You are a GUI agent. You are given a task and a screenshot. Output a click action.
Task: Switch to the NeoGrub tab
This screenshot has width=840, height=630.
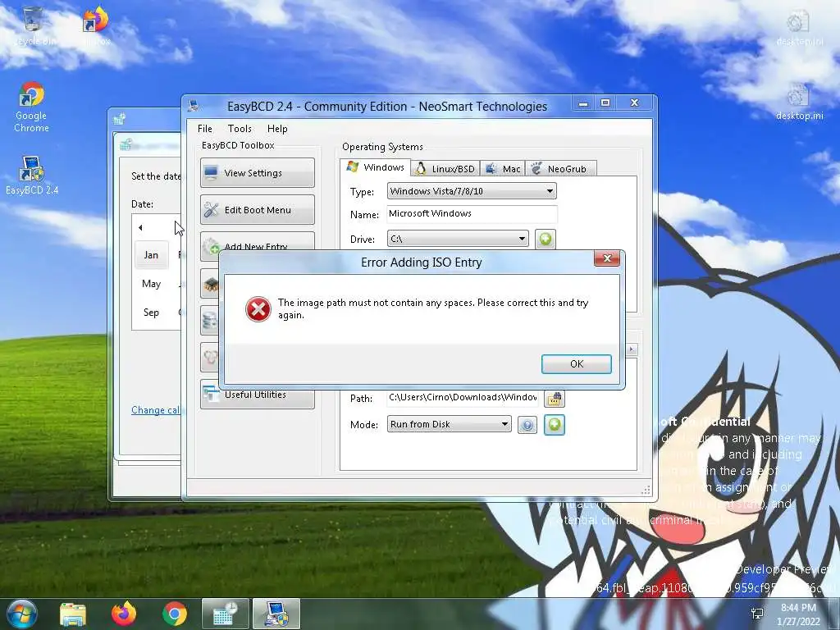560,169
